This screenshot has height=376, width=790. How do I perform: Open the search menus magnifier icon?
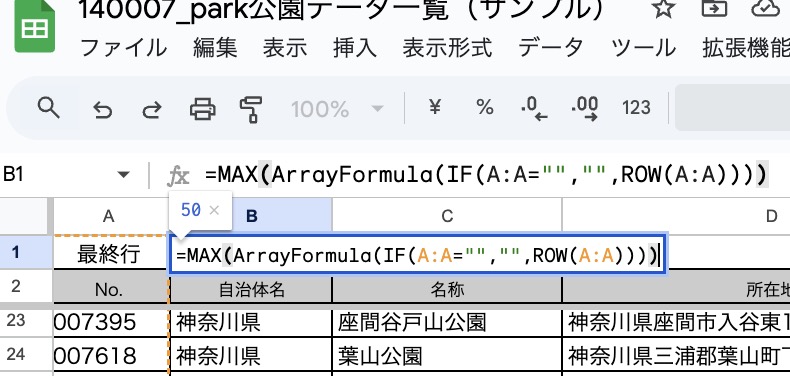pyautogui.click(x=49, y=108)
